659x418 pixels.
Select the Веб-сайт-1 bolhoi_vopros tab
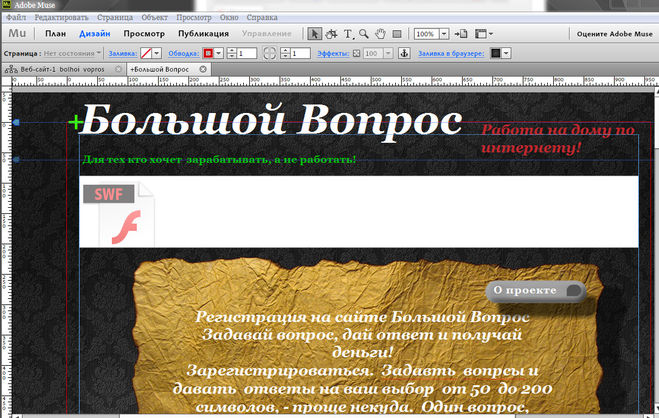tap(63, 69)
